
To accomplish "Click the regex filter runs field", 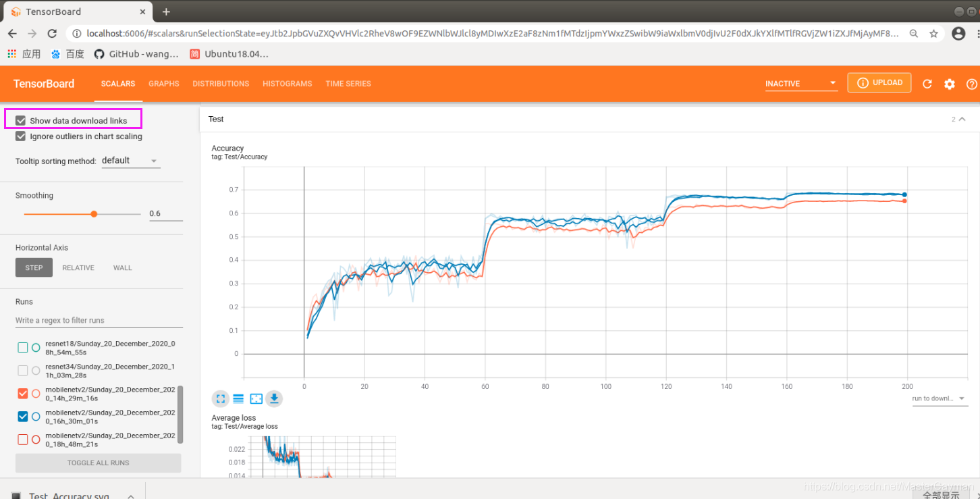I will [x=99, y=320].
